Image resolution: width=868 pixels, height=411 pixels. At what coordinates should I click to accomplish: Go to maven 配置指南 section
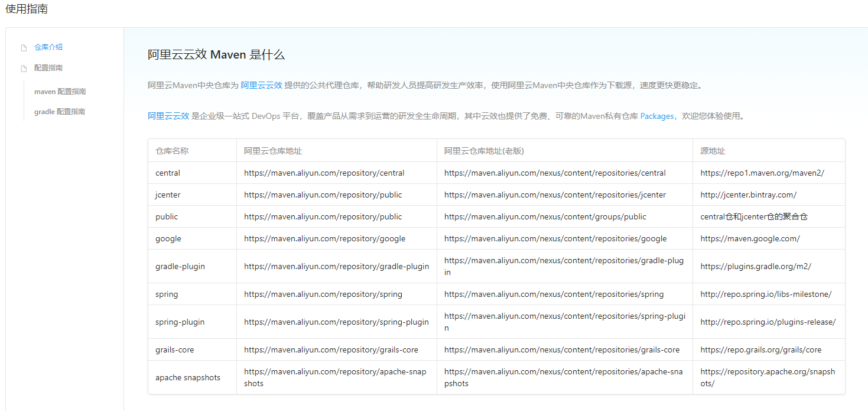coord(60,92)
